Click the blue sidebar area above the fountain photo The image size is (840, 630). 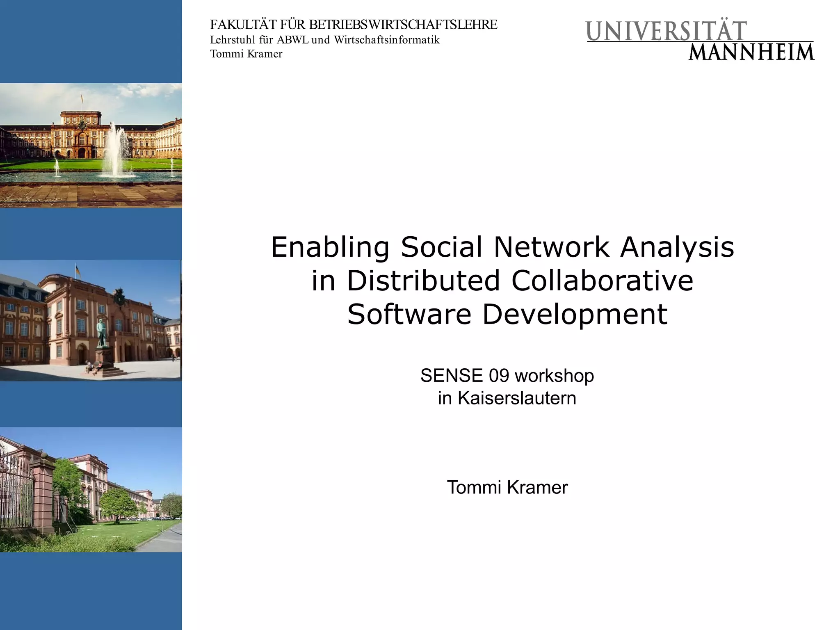coord(91,41)
